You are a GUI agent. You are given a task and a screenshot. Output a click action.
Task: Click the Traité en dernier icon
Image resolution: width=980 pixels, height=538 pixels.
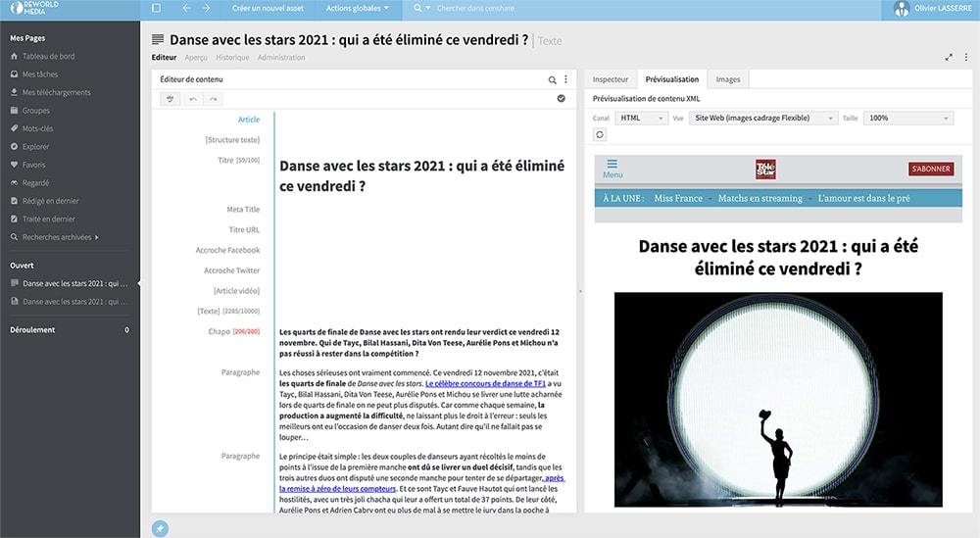(x=14, y=220)
